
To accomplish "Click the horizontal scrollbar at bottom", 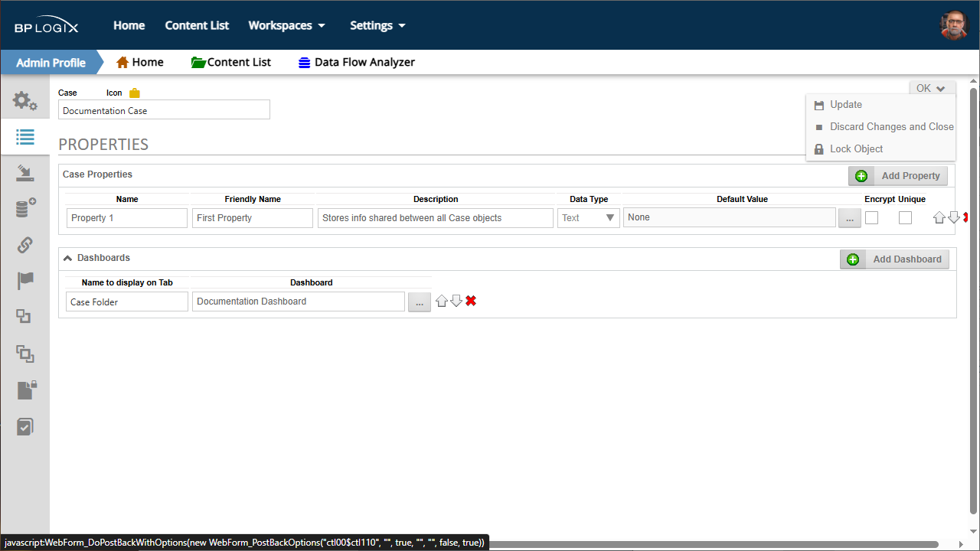I will tap(712, 544).
